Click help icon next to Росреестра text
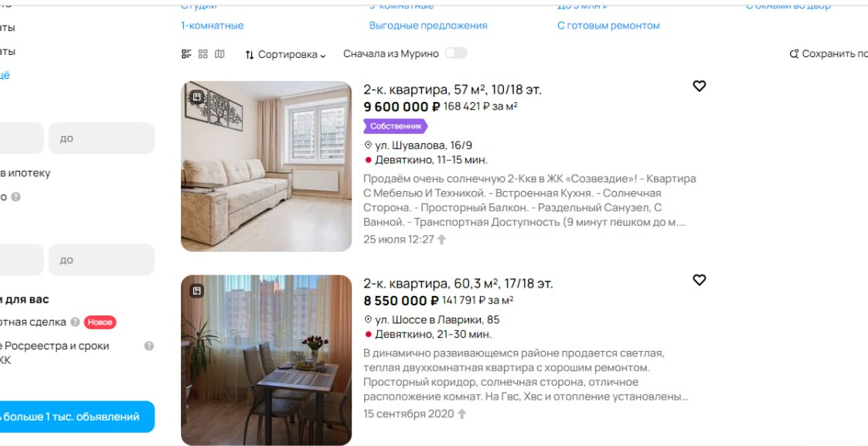The width and height of the screenshot is (868, 446). point(149,346)
